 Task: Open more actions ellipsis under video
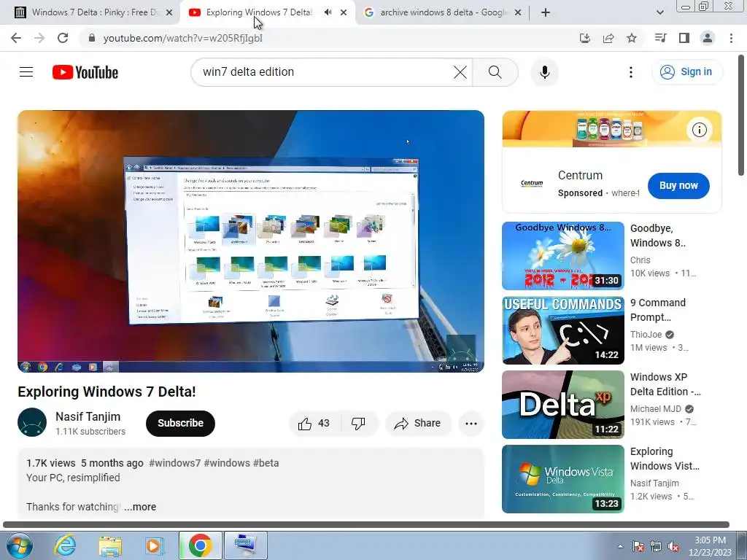point(471,424)
